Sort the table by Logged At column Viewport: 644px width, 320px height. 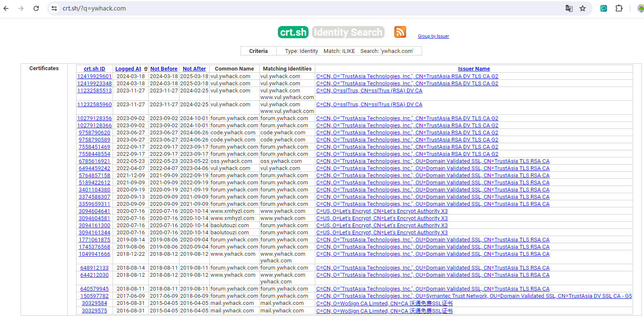(128, 69)
